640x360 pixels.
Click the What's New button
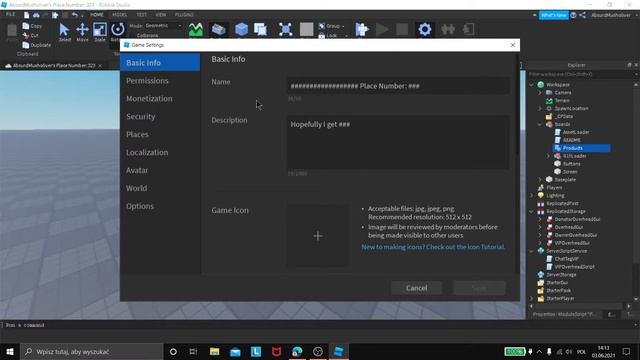click(x=553, y=15)
